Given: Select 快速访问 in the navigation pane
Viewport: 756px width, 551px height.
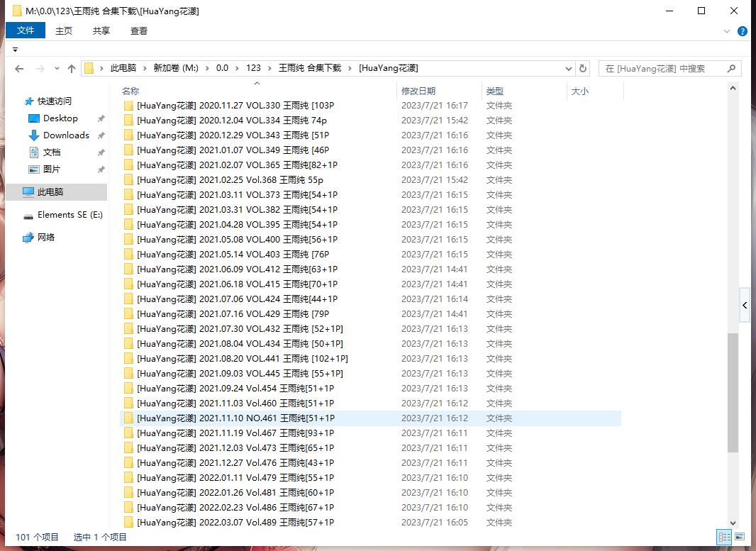Looking at the screenshot, I should click(x=55, y=101).
